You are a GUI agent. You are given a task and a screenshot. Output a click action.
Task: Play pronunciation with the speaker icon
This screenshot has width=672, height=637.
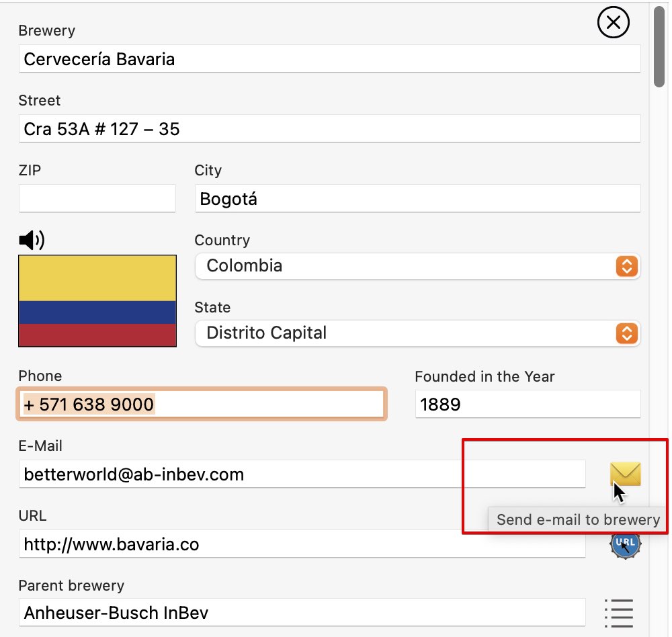pyautogui.click(x=32, y=240)
